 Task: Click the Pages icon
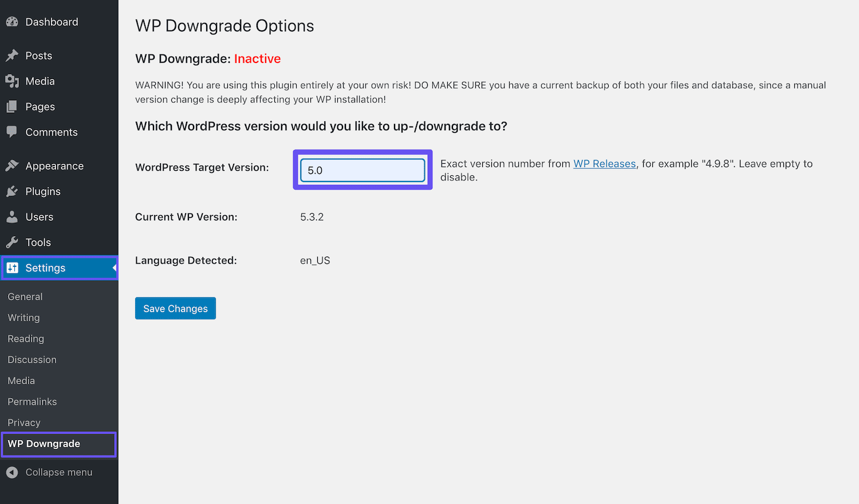[13, 107]
